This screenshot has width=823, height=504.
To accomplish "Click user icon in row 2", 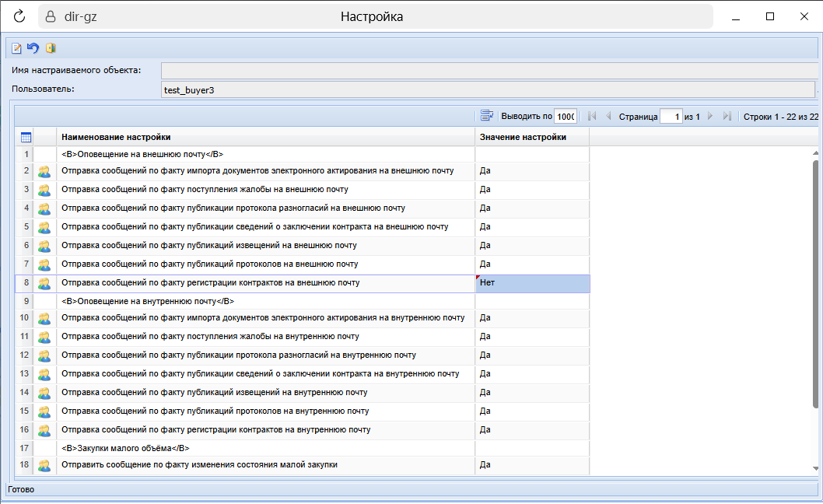I will (44, 170).
